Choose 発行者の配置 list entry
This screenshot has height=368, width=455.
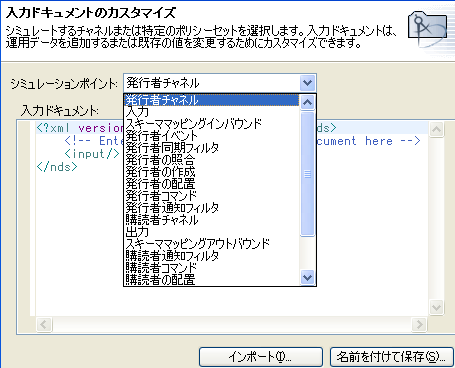point(212,184)
